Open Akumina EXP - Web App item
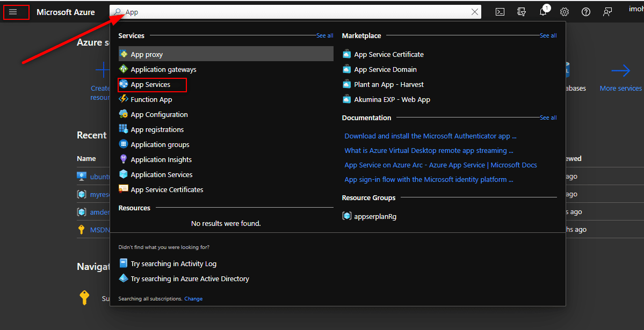644x330 pixels. [x=392, y=99]
